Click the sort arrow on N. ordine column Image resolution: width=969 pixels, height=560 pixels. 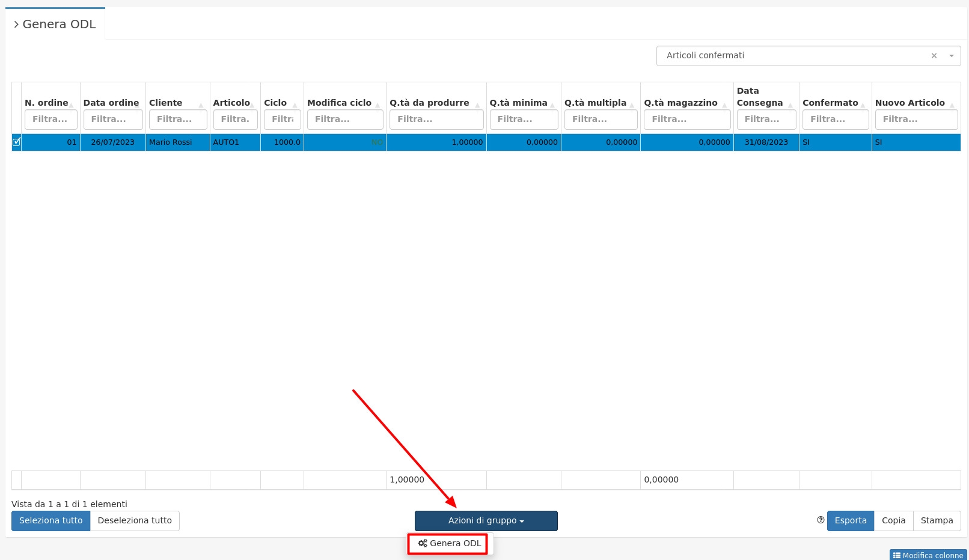tap(72, 105)
